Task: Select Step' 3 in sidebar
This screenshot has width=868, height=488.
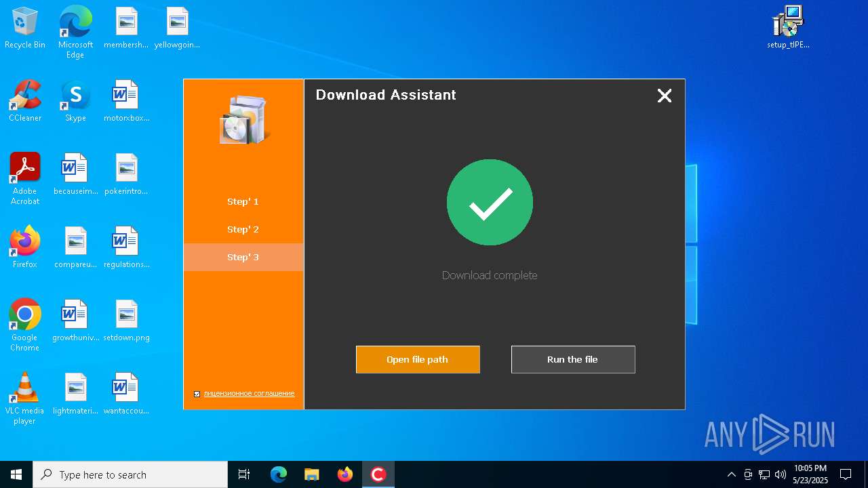Action: coord(243,257)
